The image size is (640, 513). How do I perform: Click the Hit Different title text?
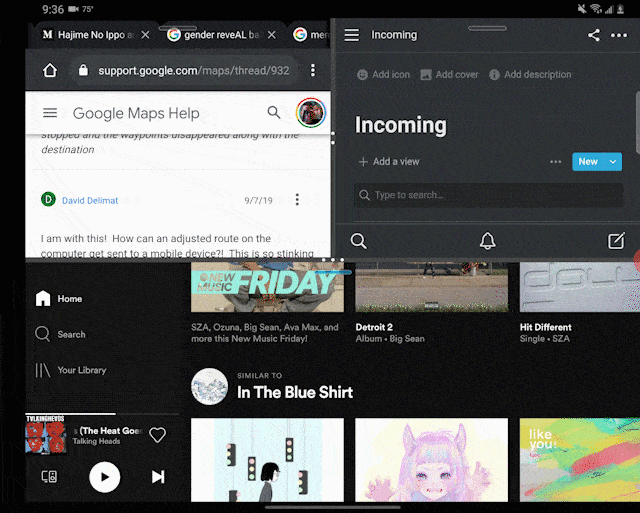tap(545, 327)
